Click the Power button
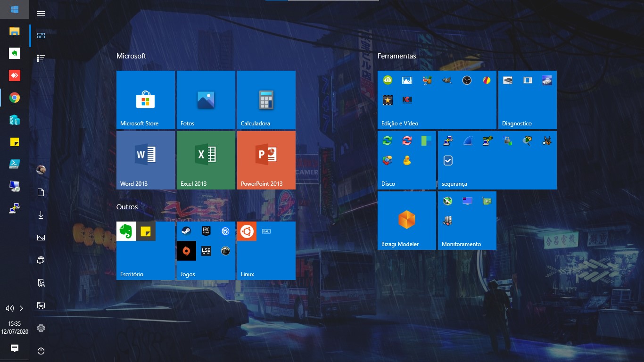 (41, 351)
